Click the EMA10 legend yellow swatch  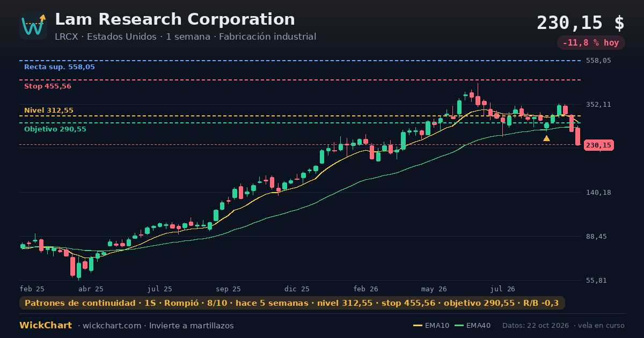pyautogui.click(x=418, y=326)
